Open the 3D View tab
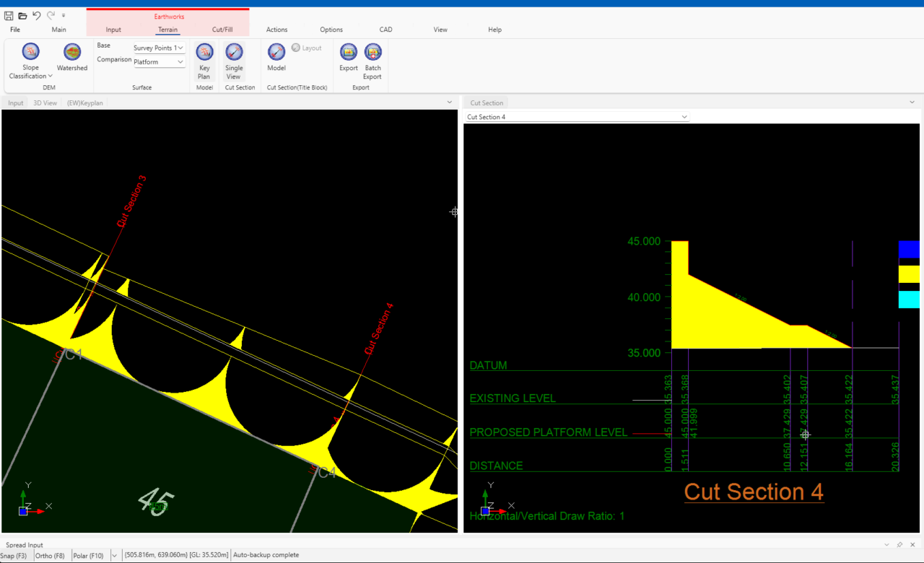The image size is (924, 563). (x=45, y=102)
